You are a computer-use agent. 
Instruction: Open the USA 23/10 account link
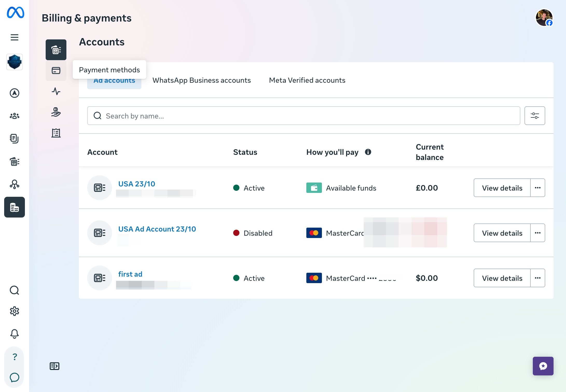click(x=137, y=184)
